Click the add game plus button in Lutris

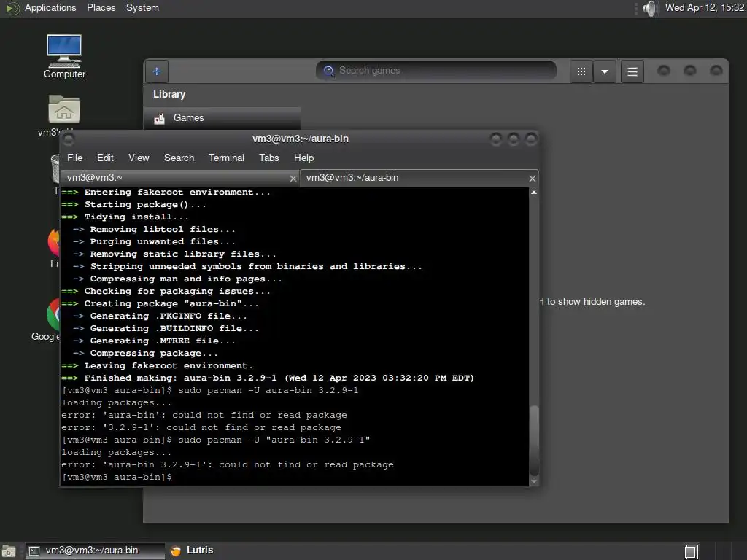(x=157, y=71)
